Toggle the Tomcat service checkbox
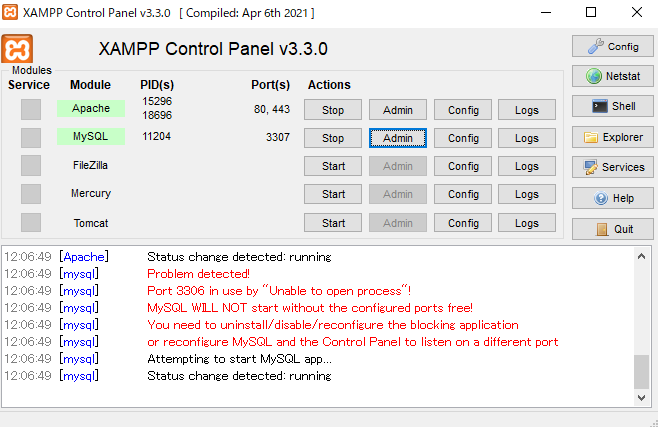 pyautogui.click(x=31, y=222)
